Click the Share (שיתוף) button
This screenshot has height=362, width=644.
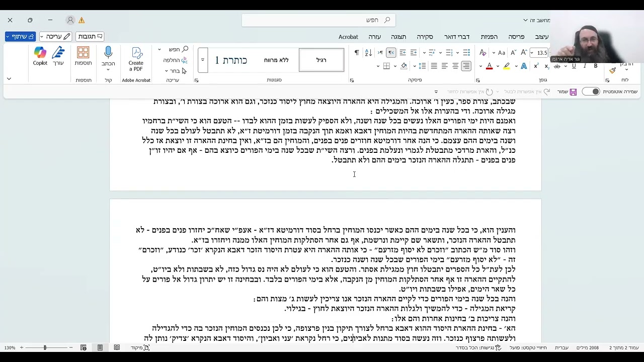20,36
